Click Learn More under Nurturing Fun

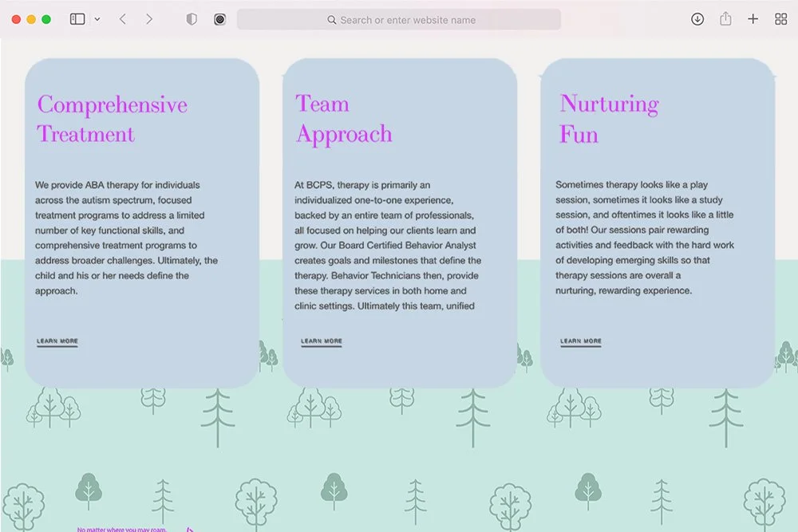579,340
